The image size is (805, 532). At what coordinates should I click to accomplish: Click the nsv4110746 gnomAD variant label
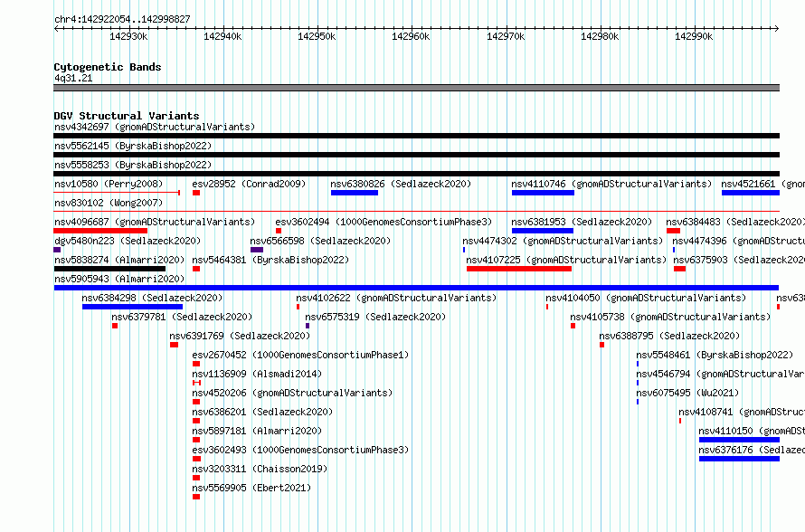[611, 184]
